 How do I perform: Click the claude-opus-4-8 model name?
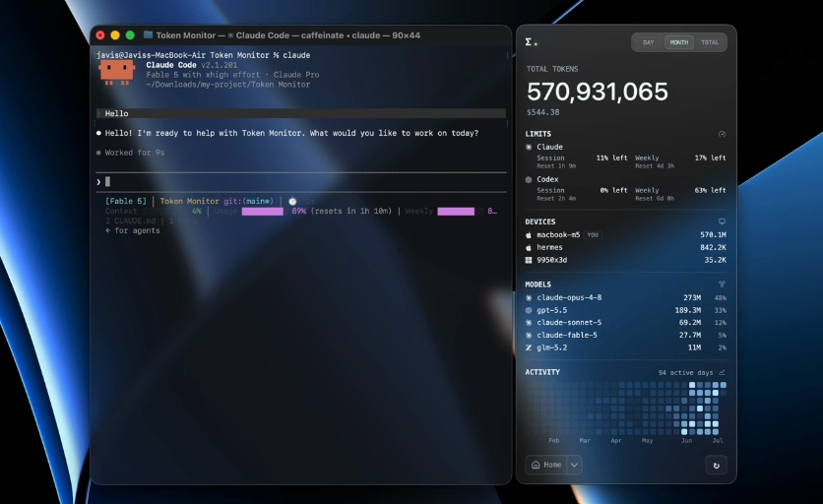(x=569, y=297)
